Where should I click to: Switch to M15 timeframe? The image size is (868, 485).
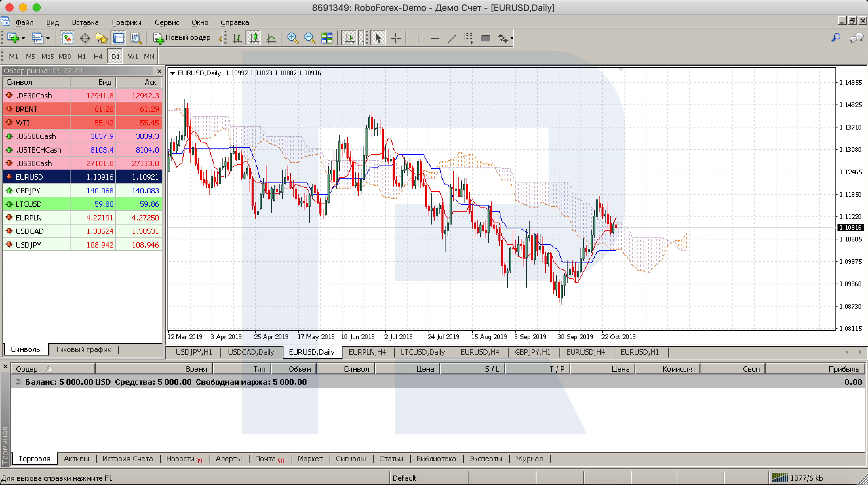(x=47, y=57)
